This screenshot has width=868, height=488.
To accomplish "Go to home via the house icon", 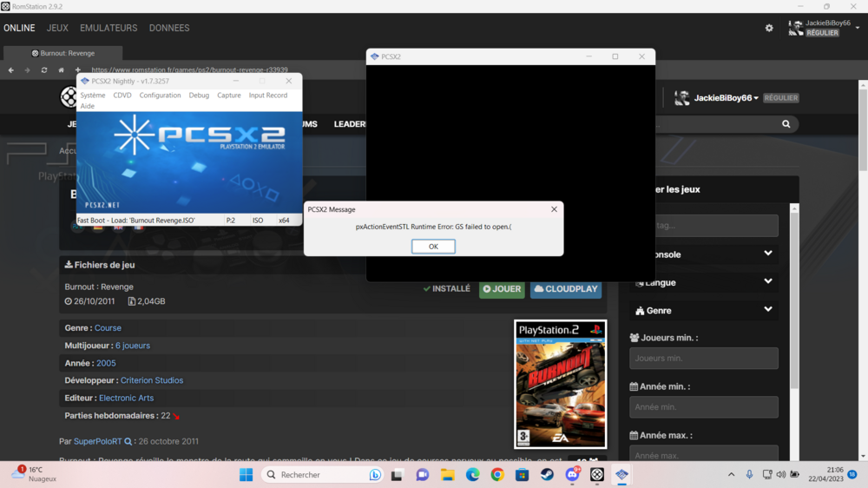I will (61, 70).
